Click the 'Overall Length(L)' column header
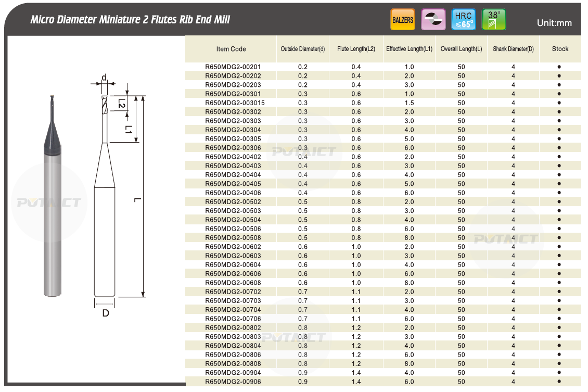Image resolution: width=588 pixels, height=392 pixels. pyautogui.click(x=461, y=49)
